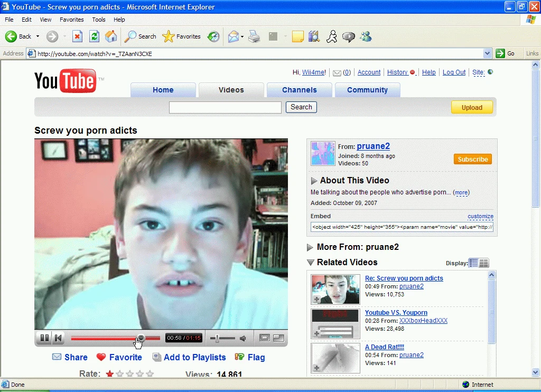This screenshot has width=541, height=392.
Task: Open the History clock toolbar icon
Action: coord(213,36)
